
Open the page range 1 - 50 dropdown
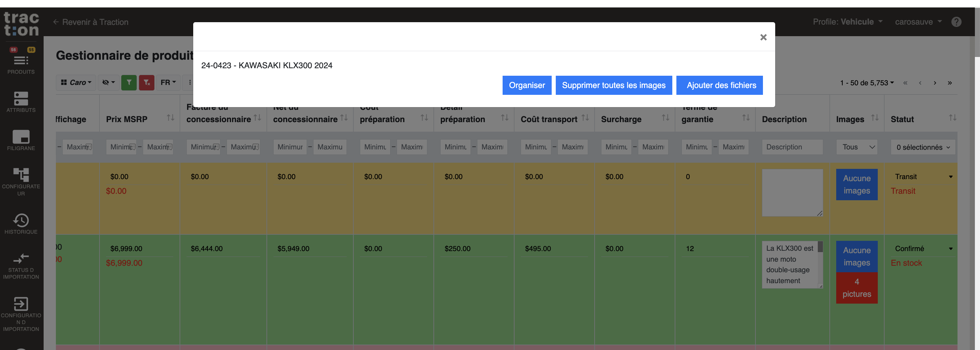coord(867,83)
